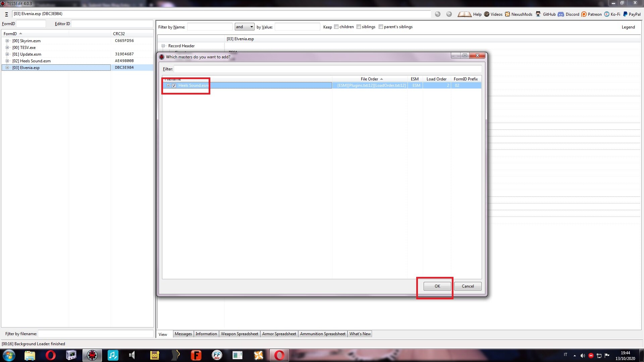644x362 pixels.
Task: Select Elvenia.esp in the load order
Action: [x=25, y=67]
